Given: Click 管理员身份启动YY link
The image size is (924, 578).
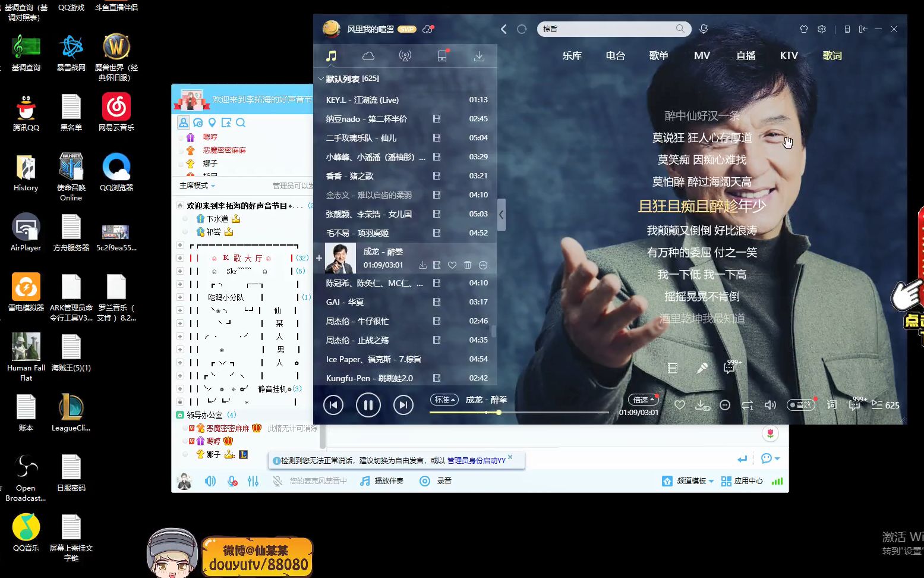Looking at the screenshot, I should tap(476, 460).
